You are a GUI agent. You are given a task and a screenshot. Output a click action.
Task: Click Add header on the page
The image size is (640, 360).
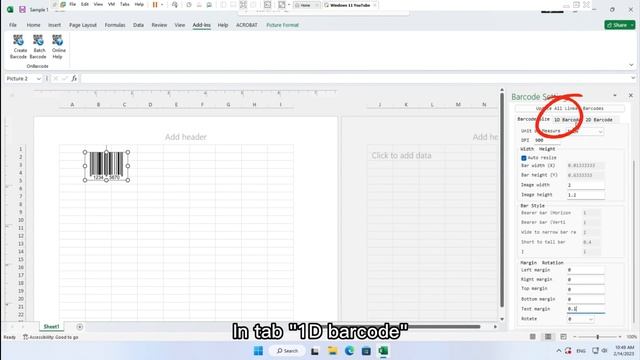186,137
